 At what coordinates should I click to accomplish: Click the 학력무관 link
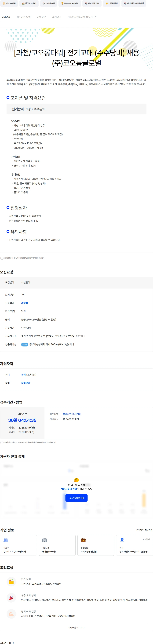pyautogui.click(x=25, y=383)
